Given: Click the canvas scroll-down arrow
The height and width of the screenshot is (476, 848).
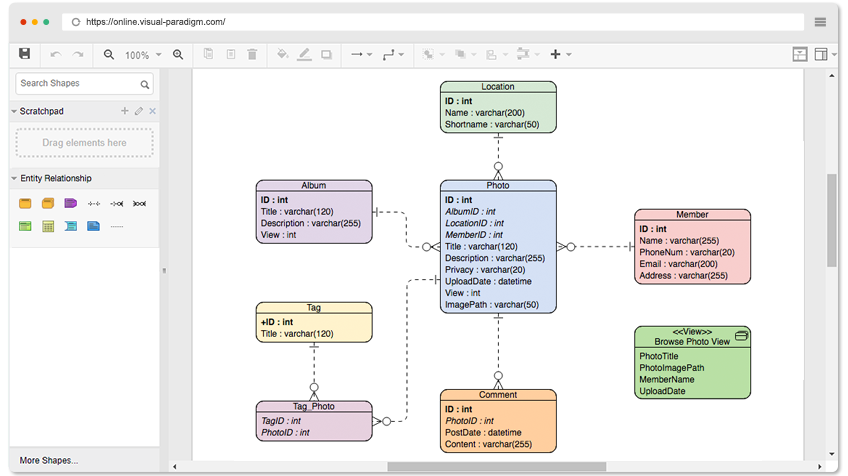Looking at the screenshot, I should pyautogui.click(x=832, y=454).
